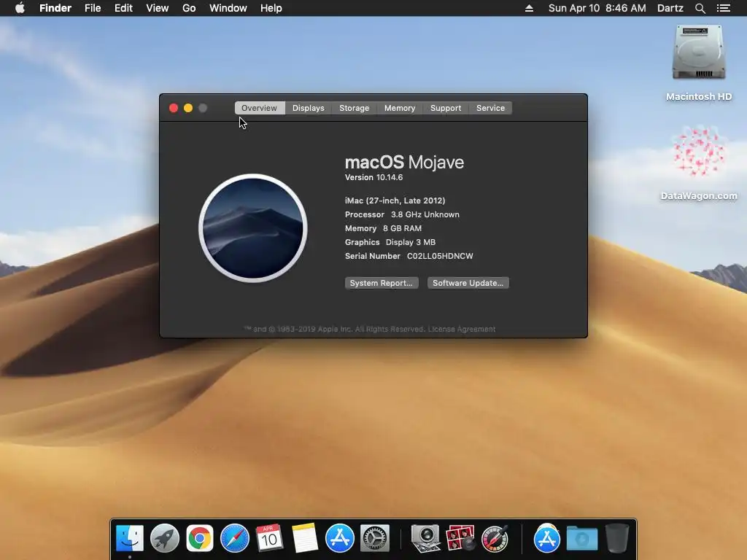
Task: Click the 8 GB RAM memory text
Action: tap(402, 228)
